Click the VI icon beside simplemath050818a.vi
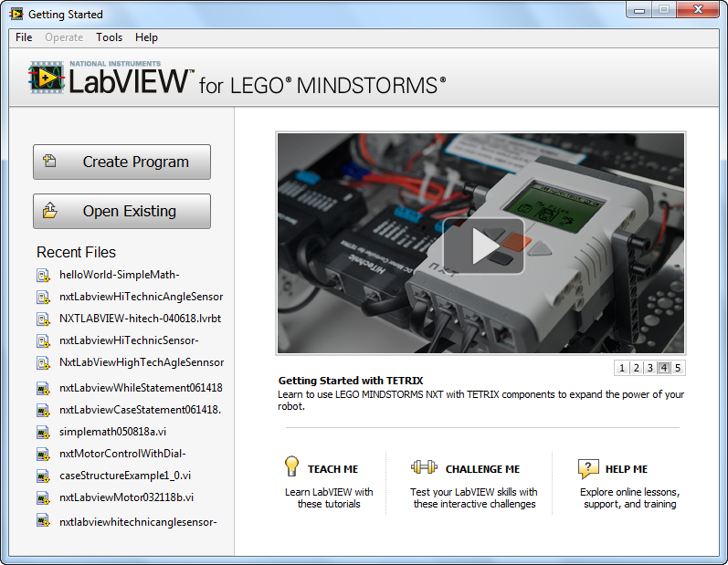728x565 pixels. [x=43, y=433]
